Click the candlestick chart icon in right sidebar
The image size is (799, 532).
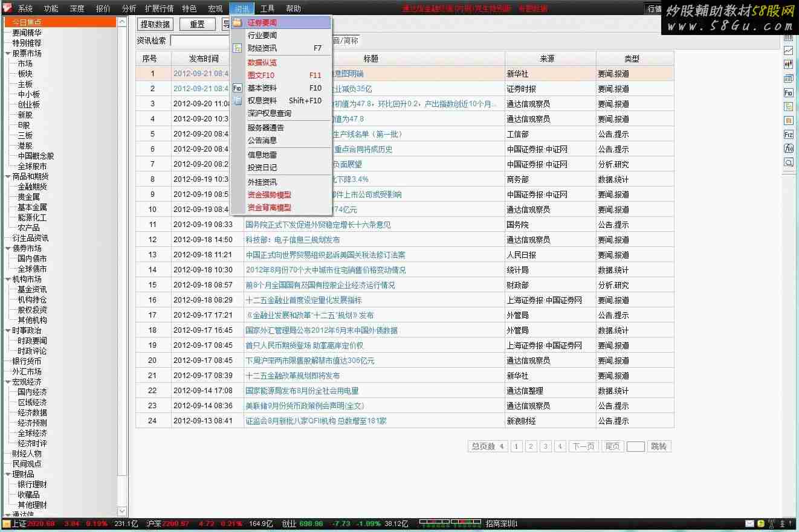(x=789, y=65)
